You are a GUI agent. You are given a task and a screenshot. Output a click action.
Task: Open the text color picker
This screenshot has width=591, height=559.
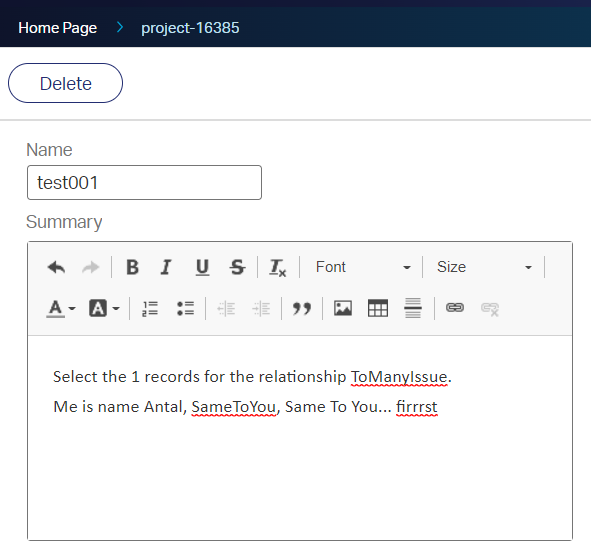point(61,309)
